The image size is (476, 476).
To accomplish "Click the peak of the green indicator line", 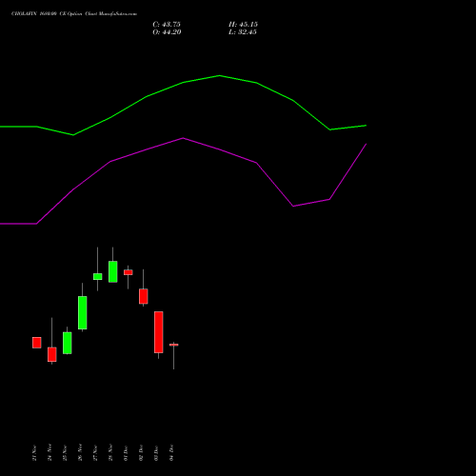I will [220, 76].
